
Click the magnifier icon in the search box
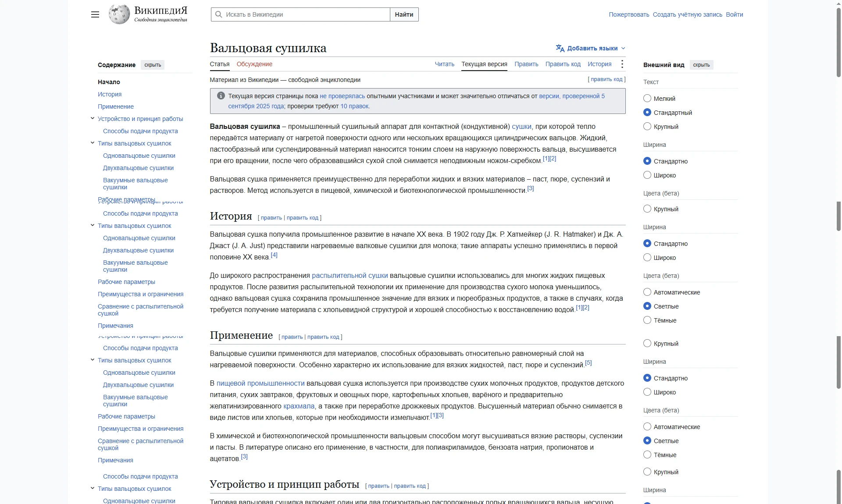tap(218, 14)
